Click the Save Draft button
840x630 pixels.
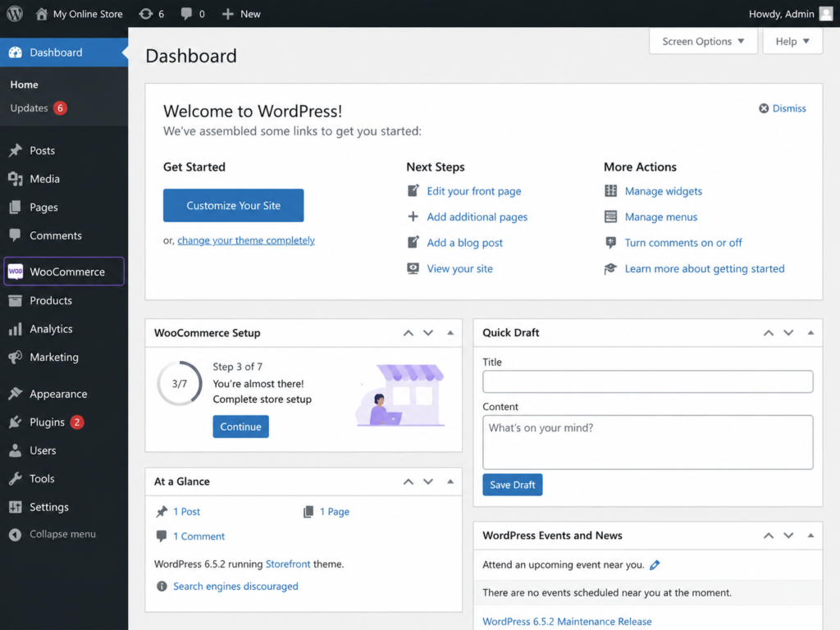[x=512, y=484]
